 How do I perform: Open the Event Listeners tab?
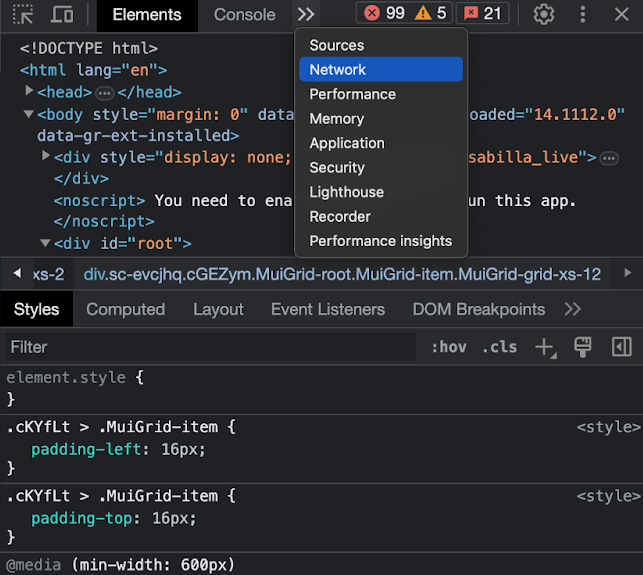point(328,309)
